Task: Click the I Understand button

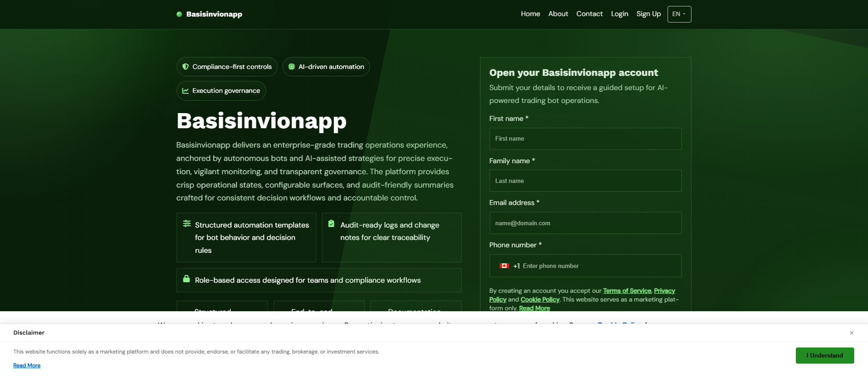Action: point(825,355)
